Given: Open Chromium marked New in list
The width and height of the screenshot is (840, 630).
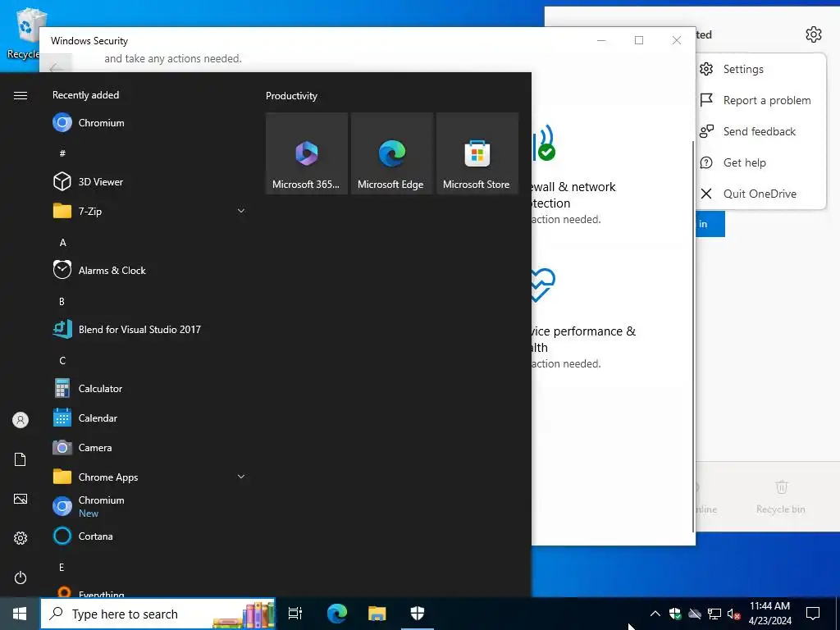Looking at the screenshot, I should [150, 506].
